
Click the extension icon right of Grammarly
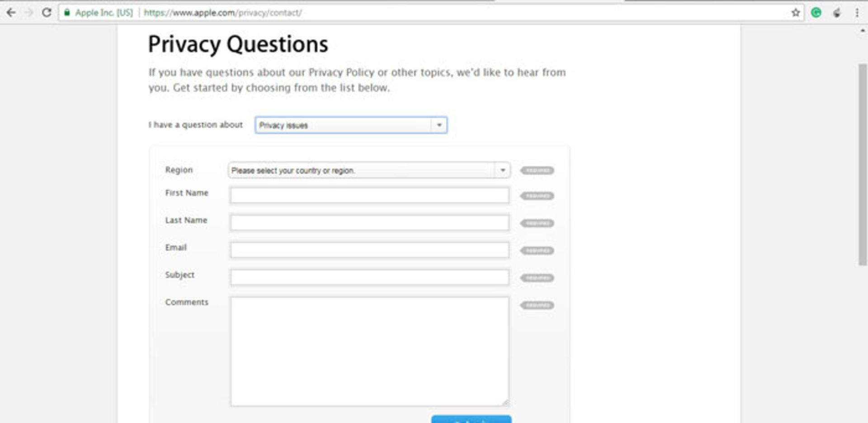tap(837, 13)
